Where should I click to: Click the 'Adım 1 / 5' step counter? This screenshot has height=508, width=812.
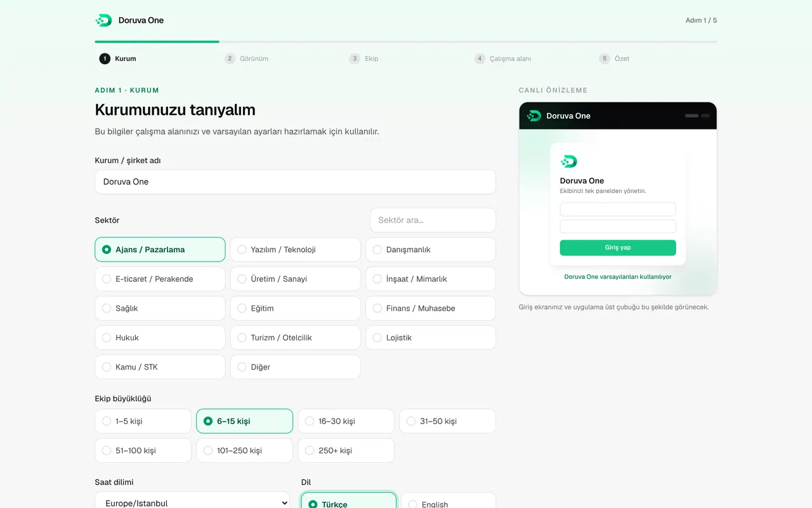click(x=702, y=20)
